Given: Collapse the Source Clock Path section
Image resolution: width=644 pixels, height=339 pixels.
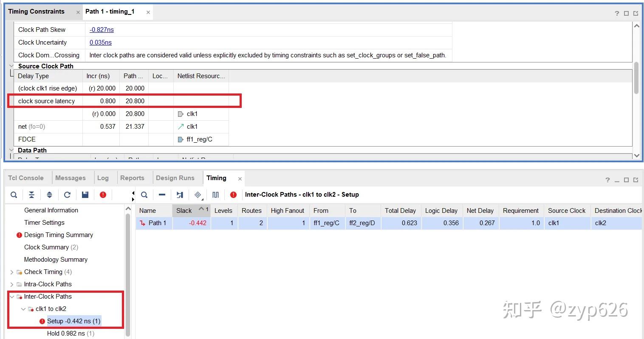Looking at the screenshot, I should pos(11,66).
